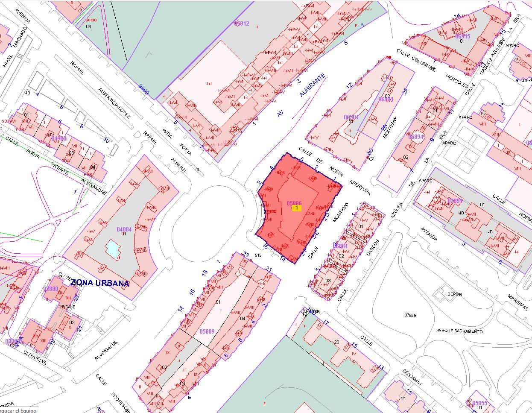Select parcel 04884 reference label

pyautogui.click(x=124, y=229)
